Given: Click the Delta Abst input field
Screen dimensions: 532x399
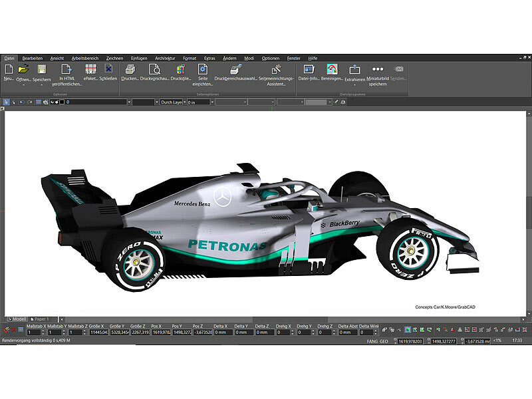Looking at the screenshot, I should click(348, 332).
